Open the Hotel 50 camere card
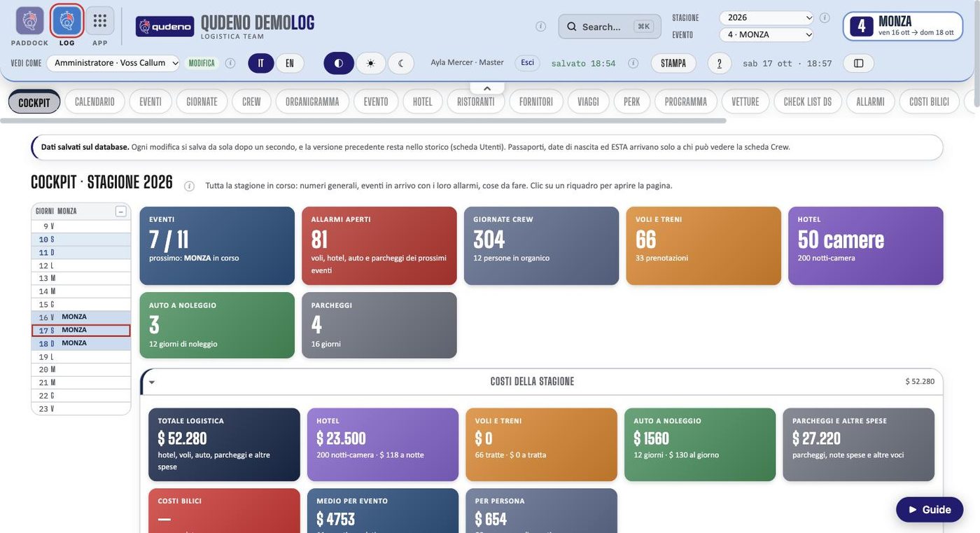 pos(866,246)
